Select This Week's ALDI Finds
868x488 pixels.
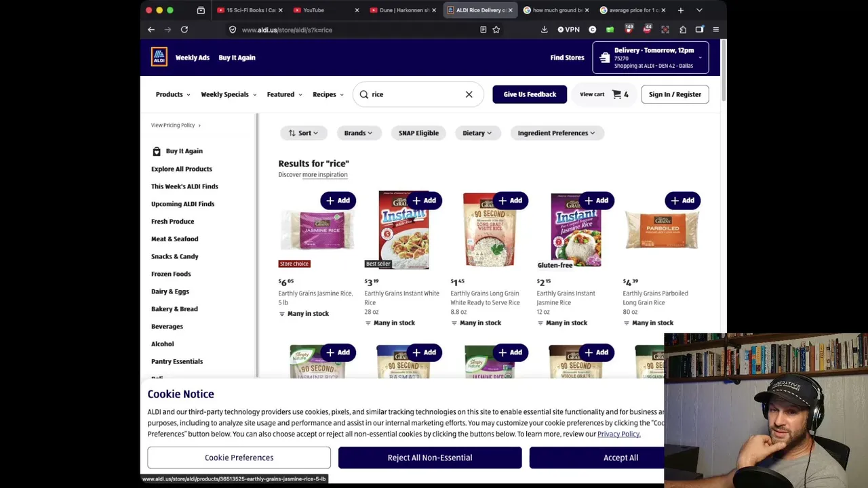pos(184,186)
